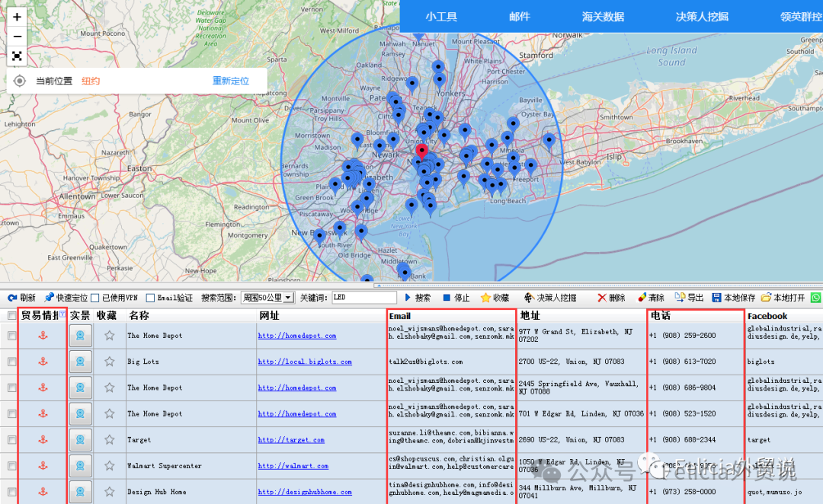Toggle map fullscreen view
The height and width of the screenshot is (504, 823).
[17, 56]
